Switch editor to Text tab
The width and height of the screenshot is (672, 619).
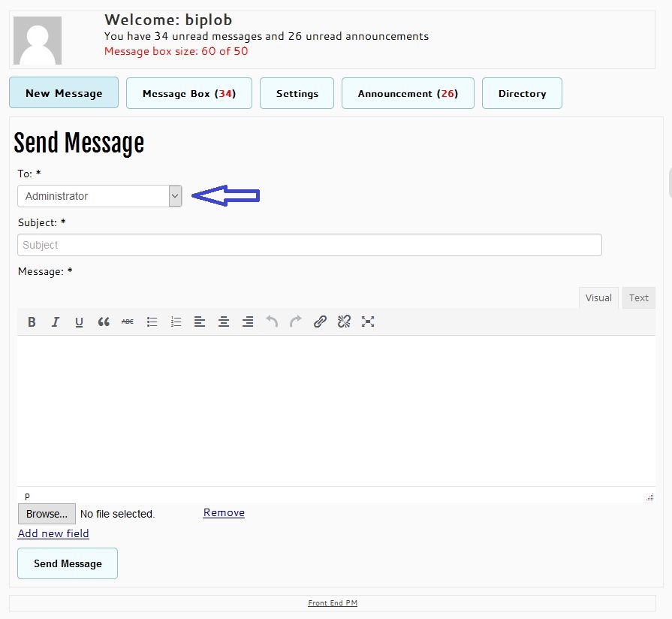[x=638, y=297]
